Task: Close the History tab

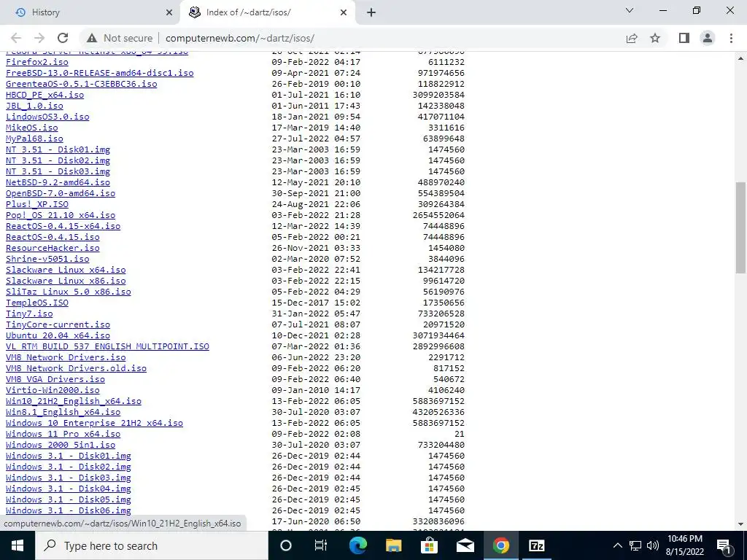Action: [x=169, y=12]
